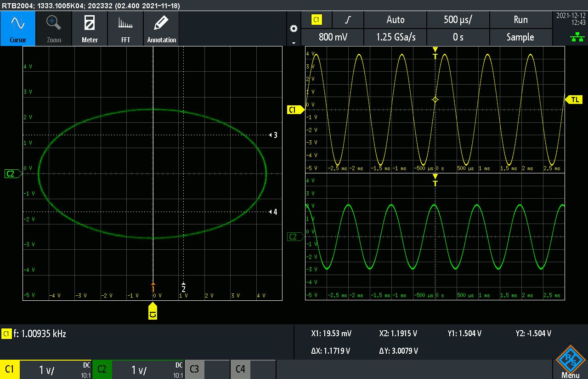588x379 pixels.
Task: Click the green C2 marker left of XY plot
Action: pos(12,173)
